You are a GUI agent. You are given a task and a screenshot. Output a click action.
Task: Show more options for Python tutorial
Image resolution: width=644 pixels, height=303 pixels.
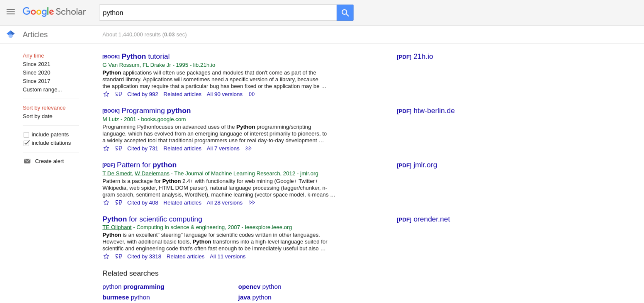click(x=252, y=94)
